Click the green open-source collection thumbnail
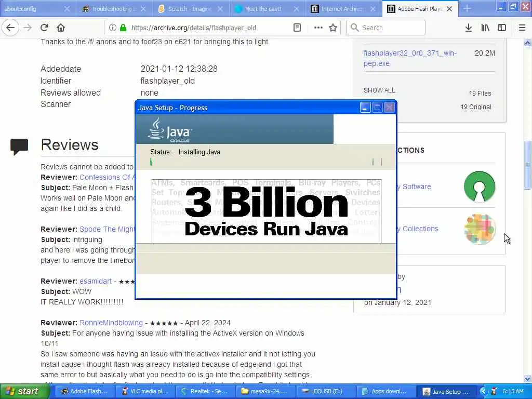This screenshot has width=532, height=399. point(480,187)
